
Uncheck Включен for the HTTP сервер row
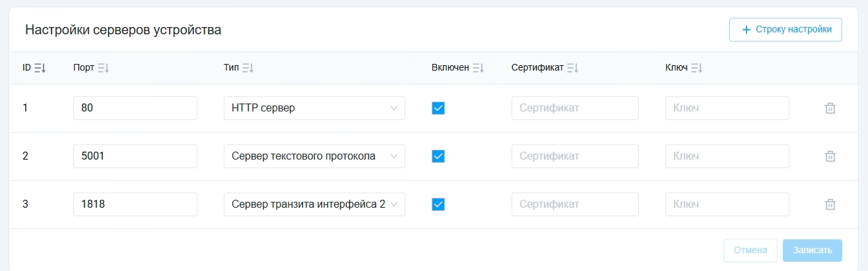(438, 108)
